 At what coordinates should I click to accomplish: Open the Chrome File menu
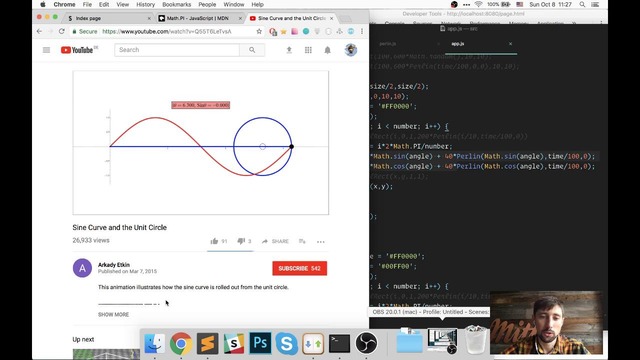point(87,4)
